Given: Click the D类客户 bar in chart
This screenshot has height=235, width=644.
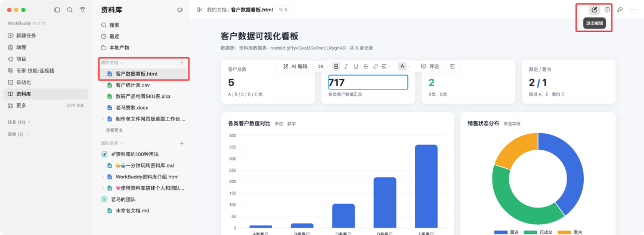Looking at the screenshot, I should click(385, 203).
